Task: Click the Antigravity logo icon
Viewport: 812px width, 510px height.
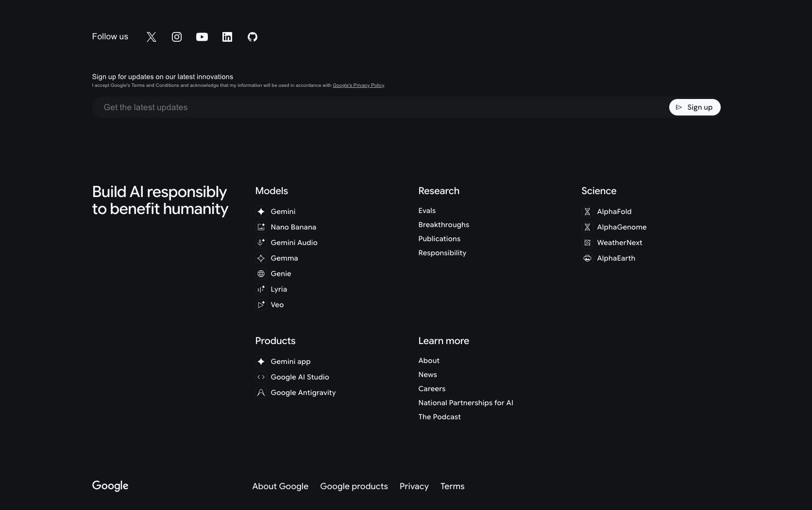Action: (x=261, y=393)
